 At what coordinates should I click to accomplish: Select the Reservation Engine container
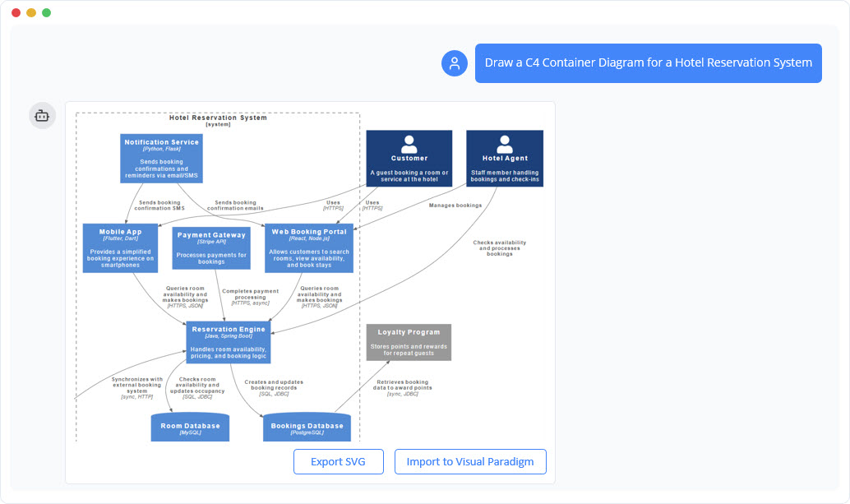coord(230,340)
